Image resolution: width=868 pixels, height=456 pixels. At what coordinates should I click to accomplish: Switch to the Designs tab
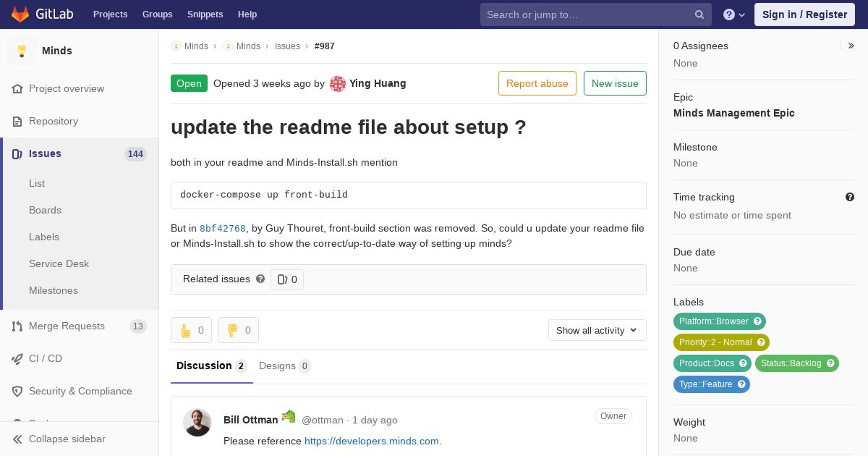(x=285, y=366)
